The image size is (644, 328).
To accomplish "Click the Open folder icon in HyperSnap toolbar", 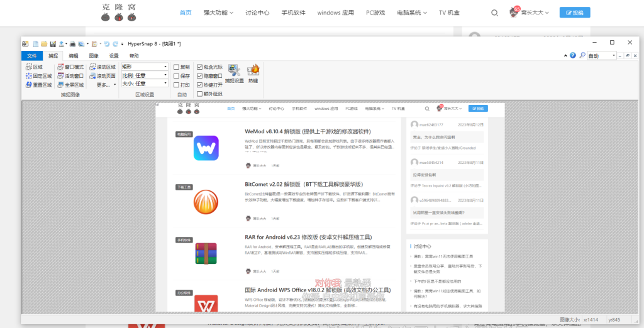I will point(44,44).
